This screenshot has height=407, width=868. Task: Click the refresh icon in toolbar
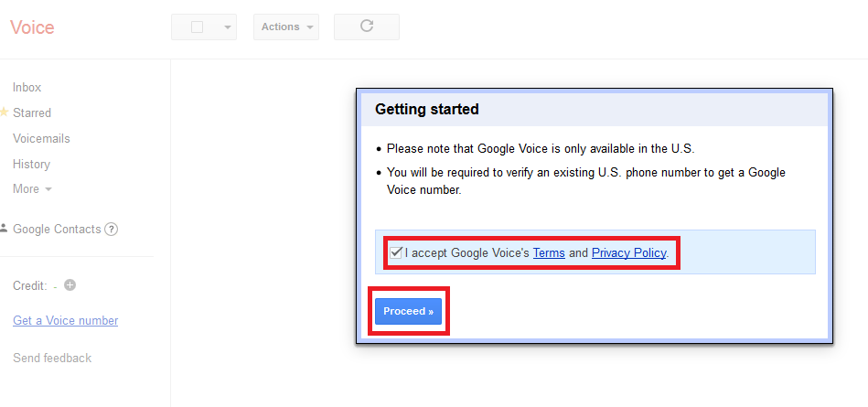(367, 27)
